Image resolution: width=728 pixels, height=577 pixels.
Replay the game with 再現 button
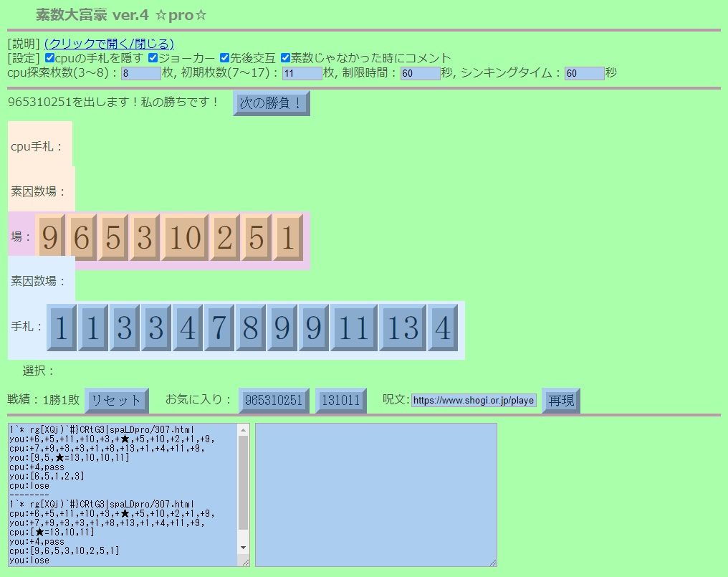click(x=561, y=401)
